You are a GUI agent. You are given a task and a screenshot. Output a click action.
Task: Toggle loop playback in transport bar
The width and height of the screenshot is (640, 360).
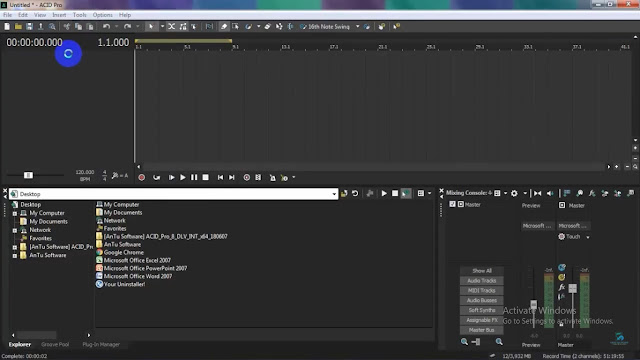156,178
